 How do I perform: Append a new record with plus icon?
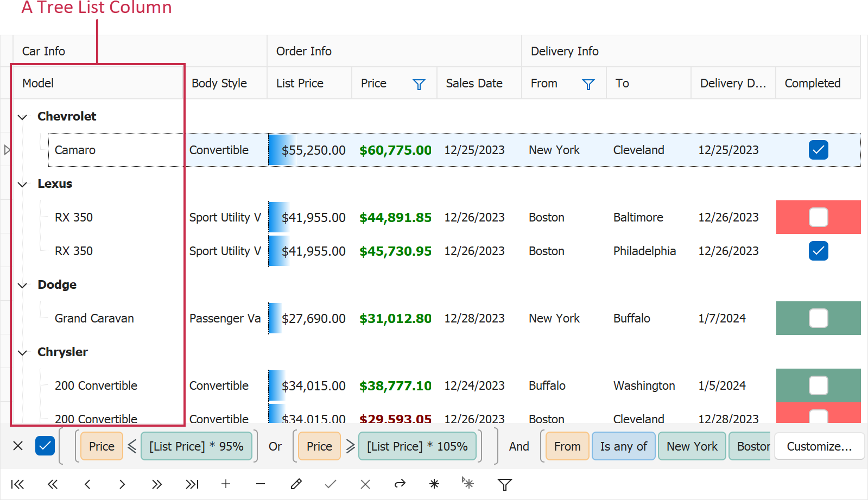point(226,484)
